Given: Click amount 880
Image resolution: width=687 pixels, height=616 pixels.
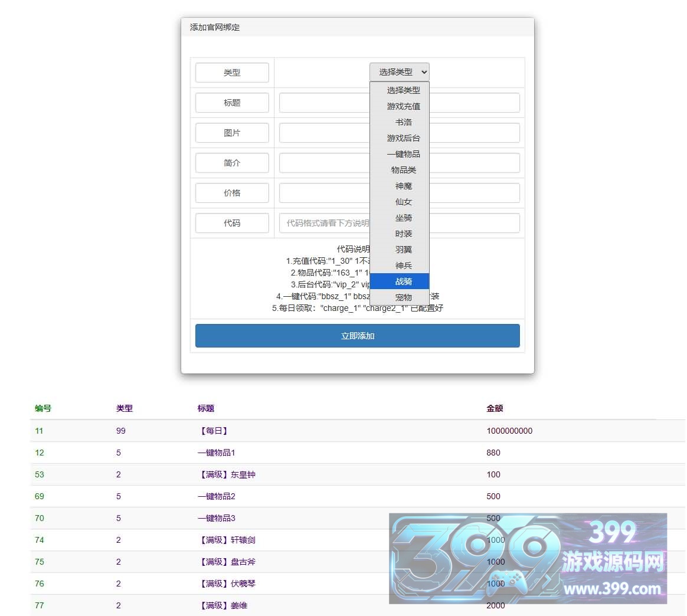Looking at the screenshot, I should tap(493, 453).
